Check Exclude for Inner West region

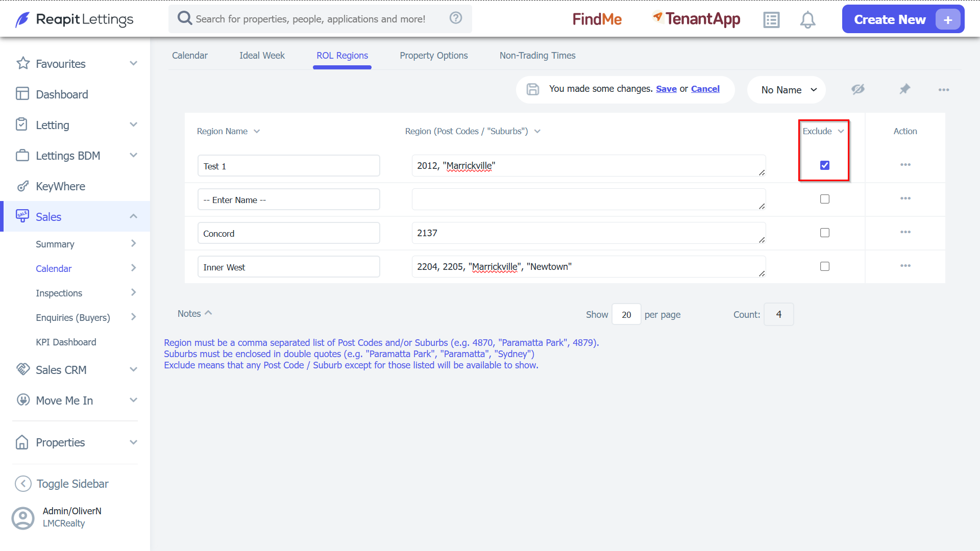pyautogui.click(x=825, y=266)
